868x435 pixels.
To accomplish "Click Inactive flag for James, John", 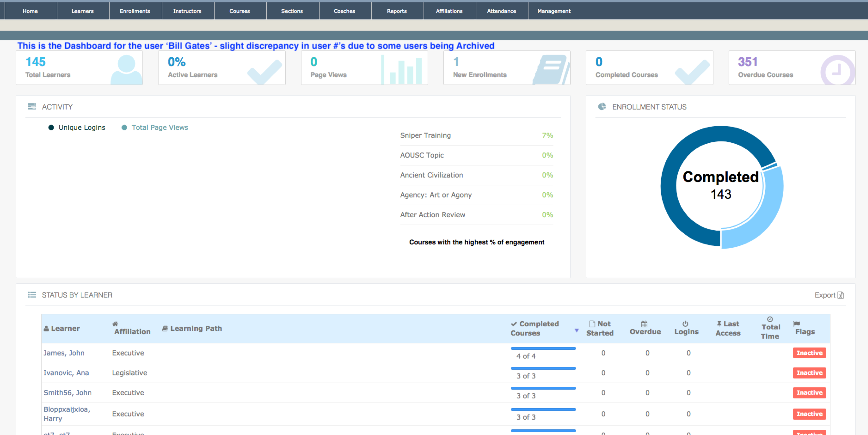I will pos(809,353).
